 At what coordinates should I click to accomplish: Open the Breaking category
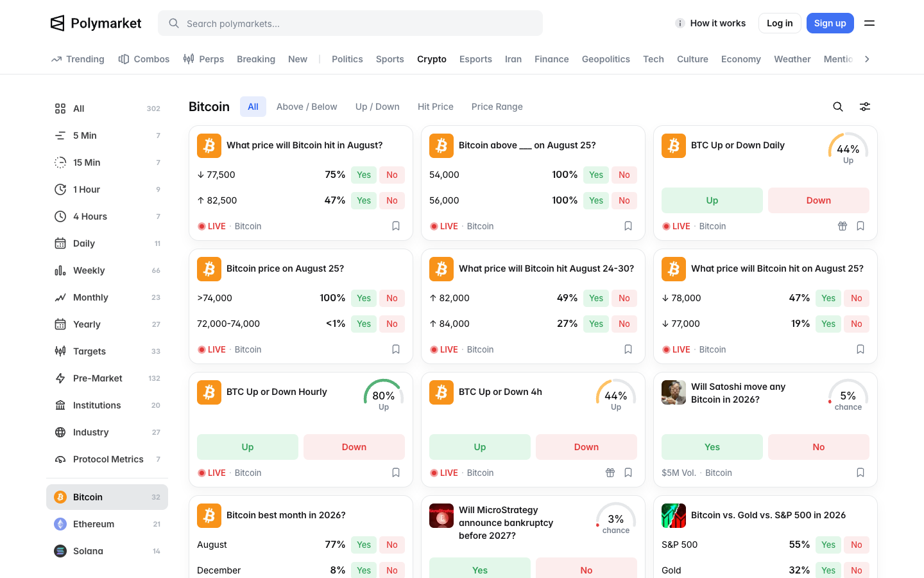(x=256, y=59)
